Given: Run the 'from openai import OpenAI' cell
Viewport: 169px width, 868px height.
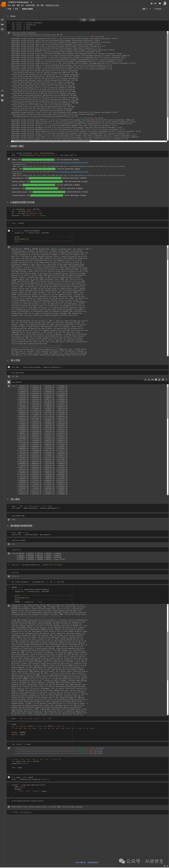Looking at the screenshot, I should point(9,777).
